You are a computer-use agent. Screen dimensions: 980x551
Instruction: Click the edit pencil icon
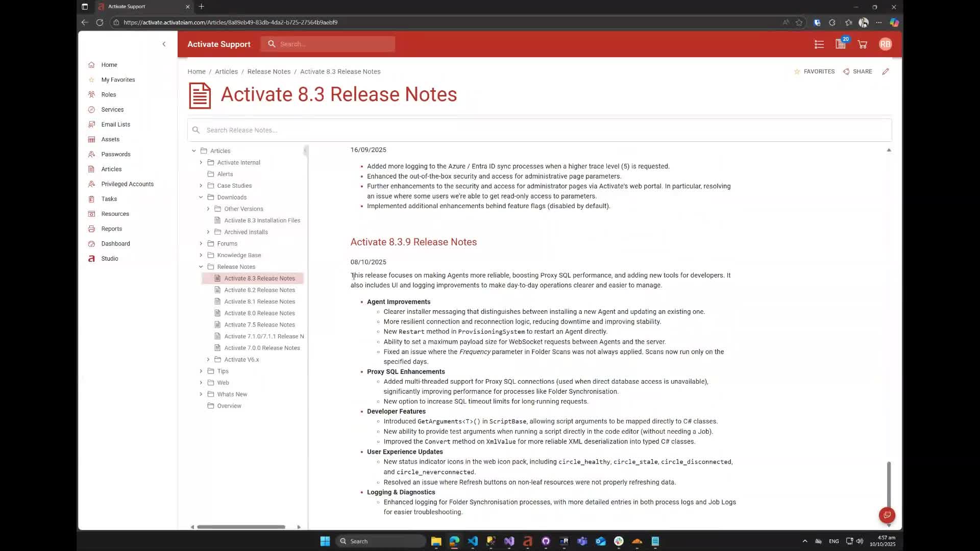pos(886,72)
